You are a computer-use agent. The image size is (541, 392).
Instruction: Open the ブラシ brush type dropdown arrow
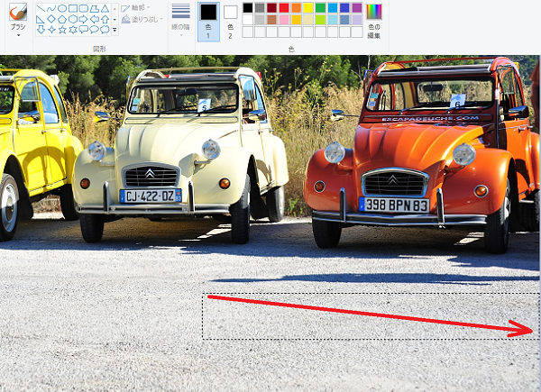pos(18,35)
